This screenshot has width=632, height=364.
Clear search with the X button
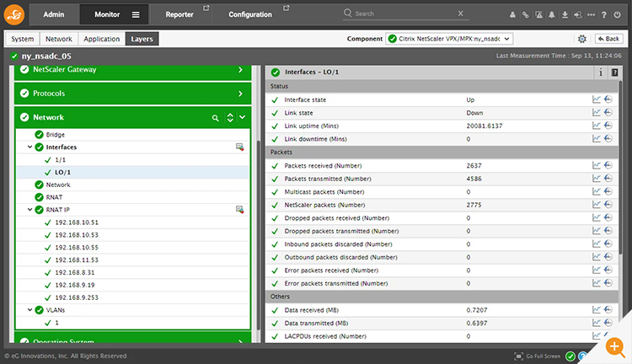460,13
